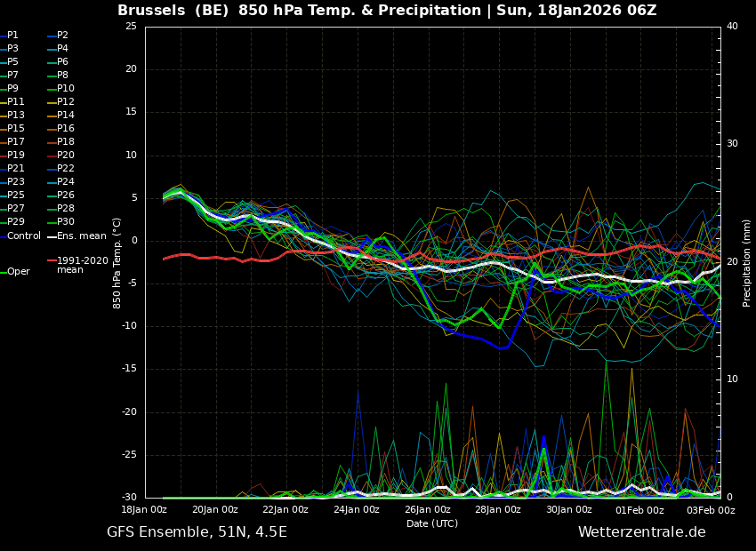Click the P22 legend label
The height and width of the screenshot is (551, 756).
coord(65,169)
